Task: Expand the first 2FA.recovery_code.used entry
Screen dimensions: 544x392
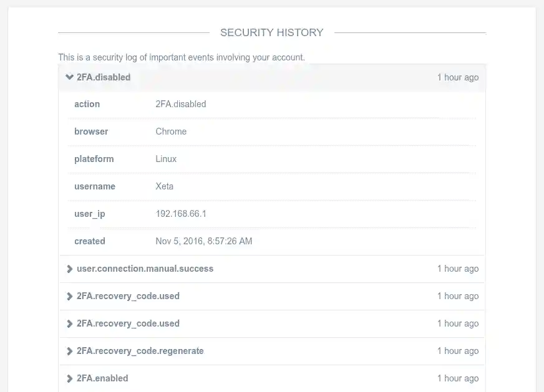Action: coord(128,296)
